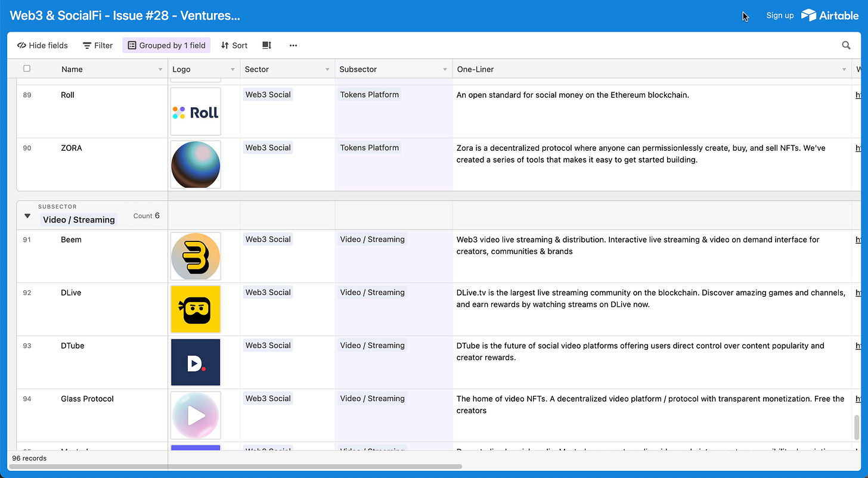The width and height of the screenshot is (868, 478).
Task: Click the DTube logo thumbnail
Action: (196, 362)
